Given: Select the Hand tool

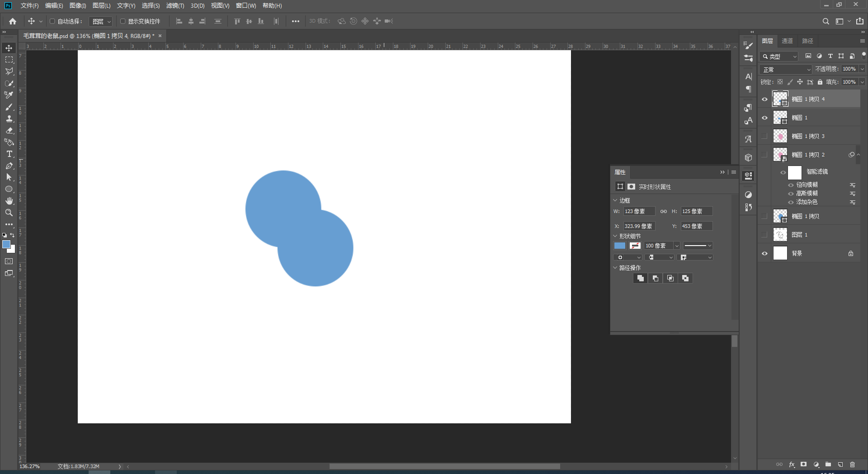Looking at the screenshot, I should (x=9, y=201).
